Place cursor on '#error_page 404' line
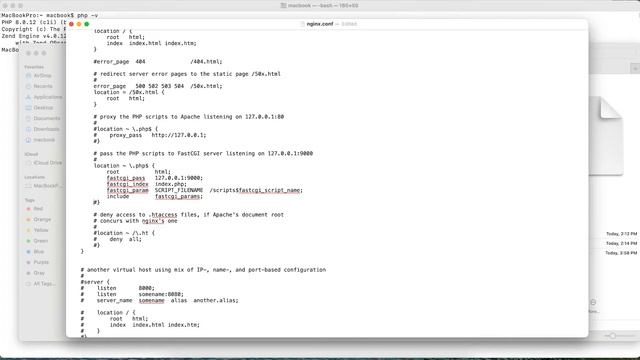Image resolution: width=640 pixels, height=360 pixels. [158, 62]
